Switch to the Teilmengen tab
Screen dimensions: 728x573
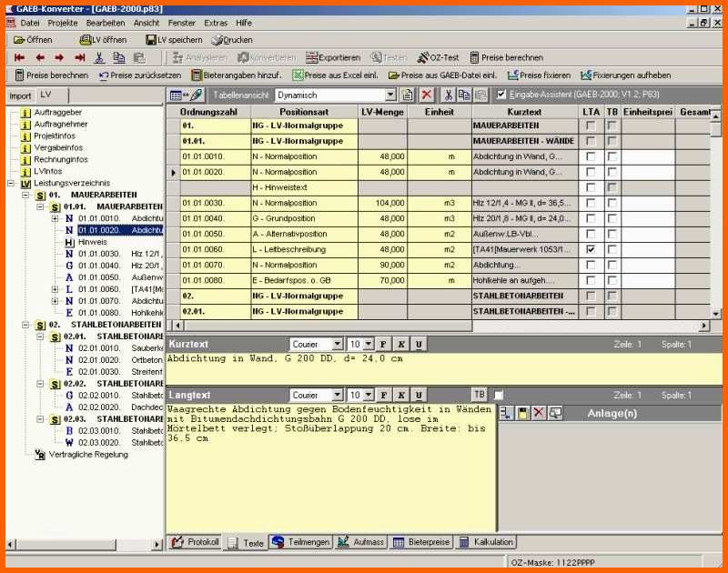tap(301, 542)
